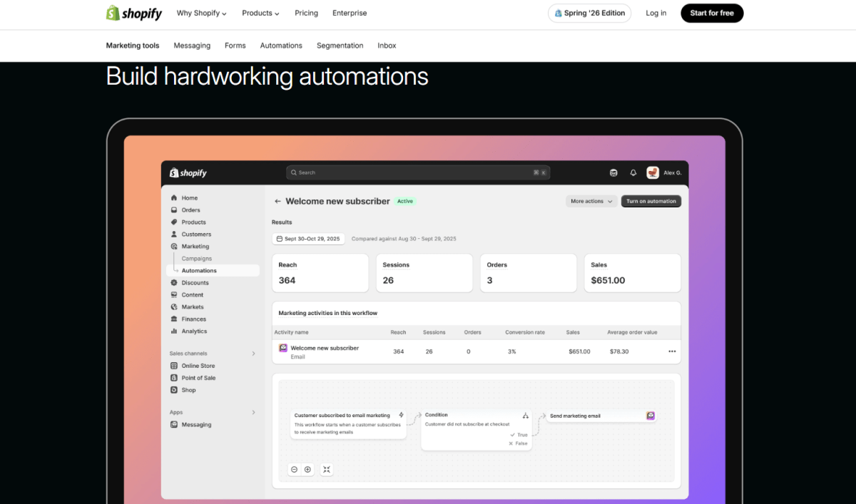Click the Reach 364 metric card
This screenshot has height=504, width=856.
click(x=320, y=273)
